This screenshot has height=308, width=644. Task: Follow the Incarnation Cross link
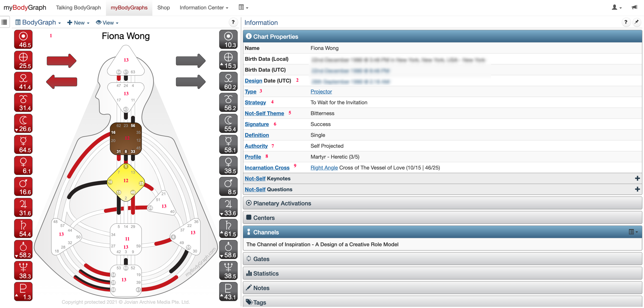[267, 168]
